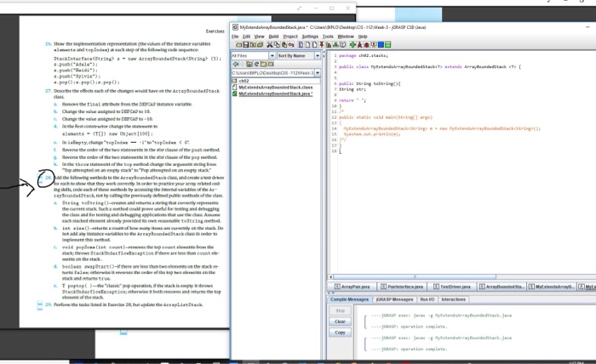
Task: Click the jGRASP window title bar icon
Action: pyautogui.click(x=235, y=27)
